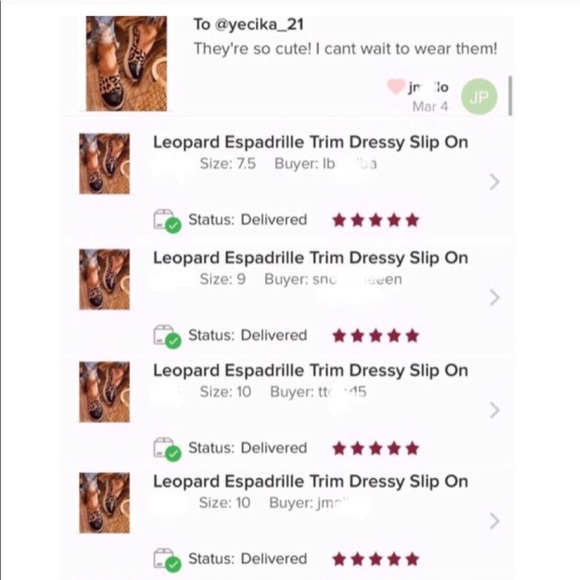Open the size 9 order shoe thumbnail
The height and width of the screenshot is (580, 580).
105,279
